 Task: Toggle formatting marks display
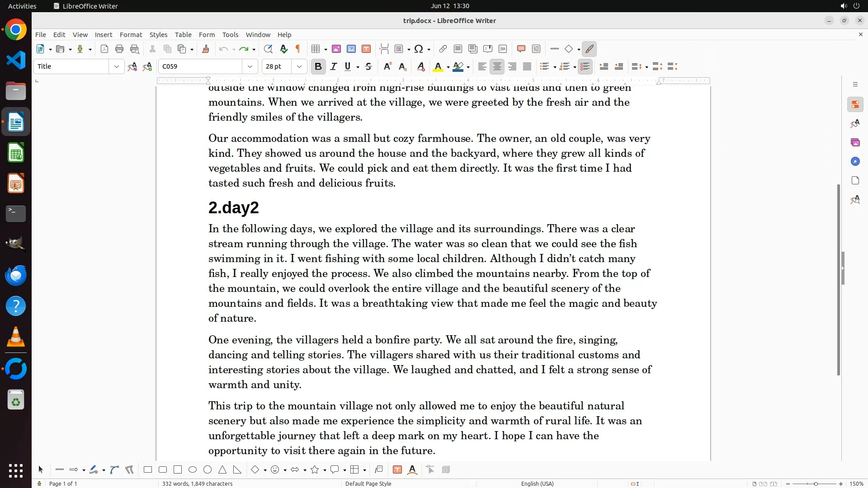(298, 49)
